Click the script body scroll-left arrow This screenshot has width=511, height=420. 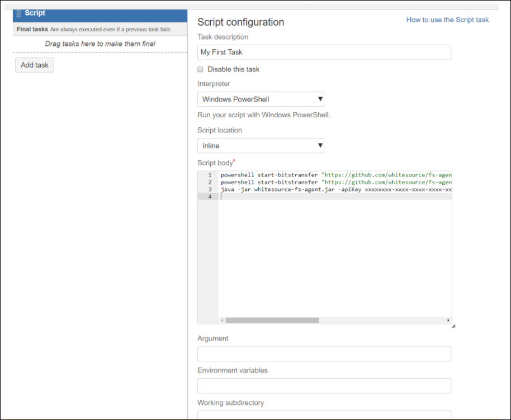(222, 321)
